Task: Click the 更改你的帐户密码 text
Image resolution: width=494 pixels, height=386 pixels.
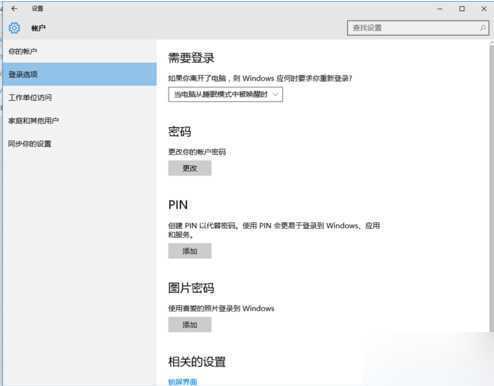Action: (x=197, y=152)
